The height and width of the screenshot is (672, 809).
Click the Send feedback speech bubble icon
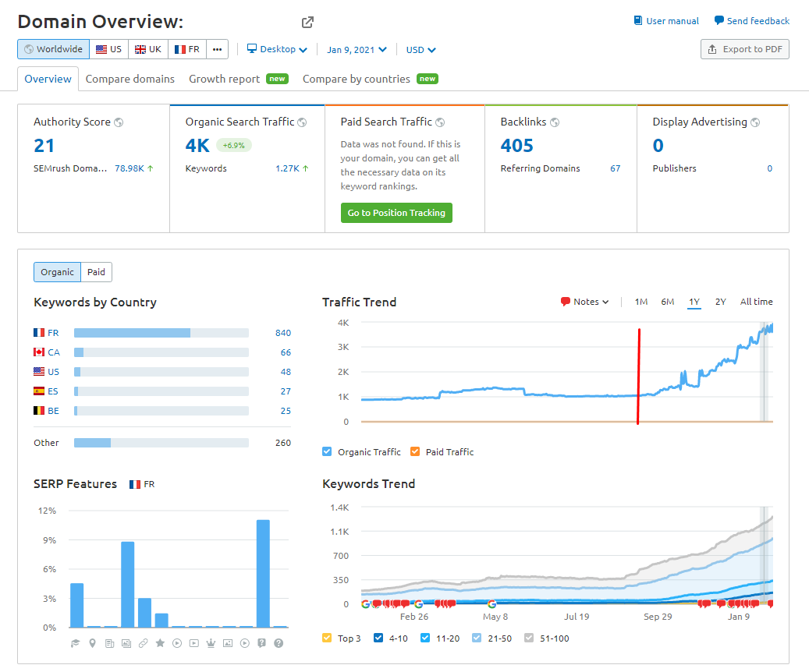[719, 21]
